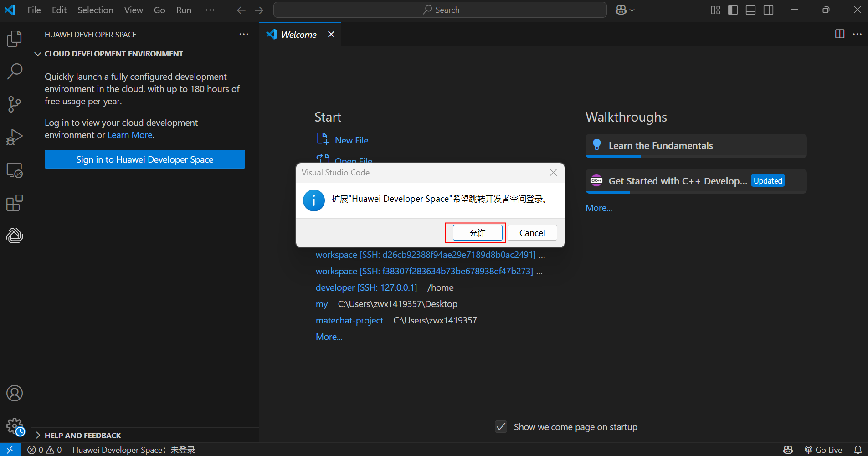Open the Remote Explorer view

pyautogui.click(x=15, y=170)
